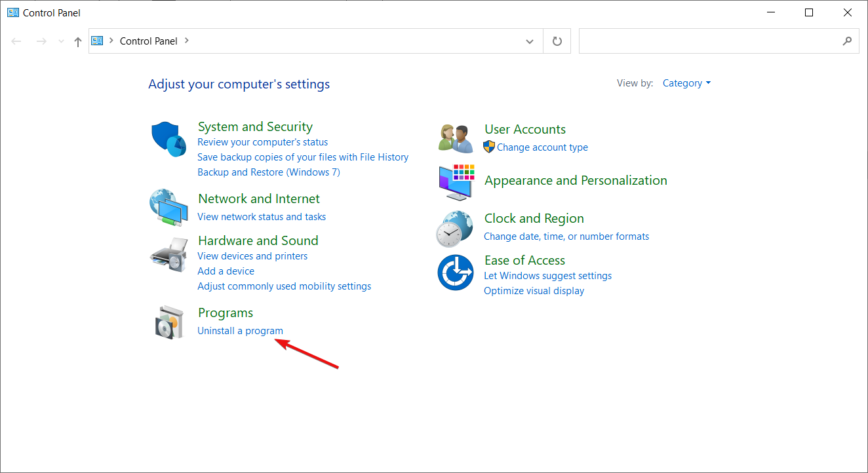Open System and Security settings
868x473 pixels.
click(x=255, y=126)
